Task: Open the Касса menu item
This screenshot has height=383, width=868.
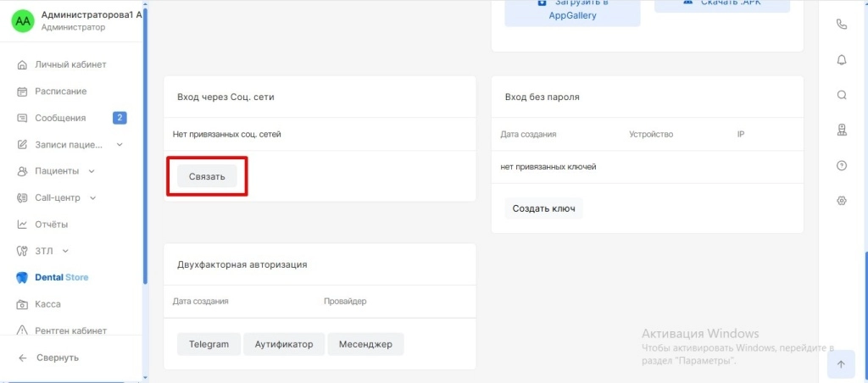Action: point(47,304)
